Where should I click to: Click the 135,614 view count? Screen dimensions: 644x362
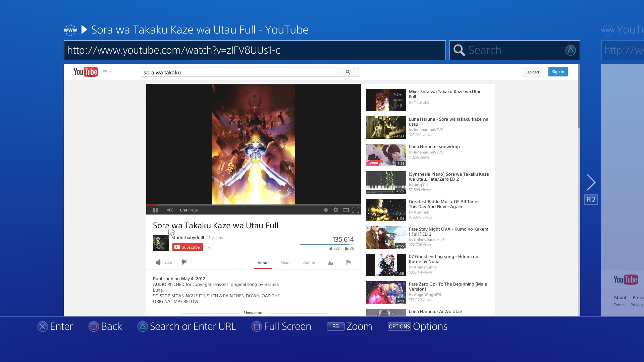343,239
